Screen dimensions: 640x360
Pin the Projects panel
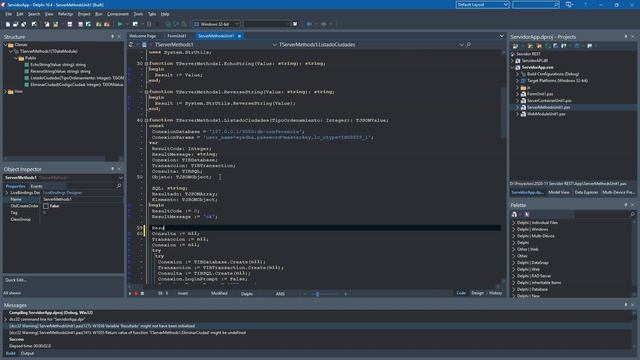626,37
